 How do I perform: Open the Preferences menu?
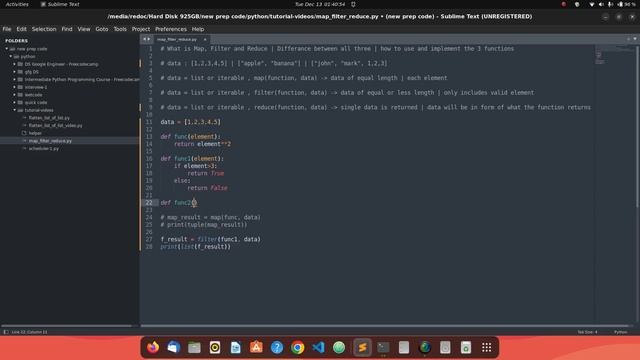171,29
